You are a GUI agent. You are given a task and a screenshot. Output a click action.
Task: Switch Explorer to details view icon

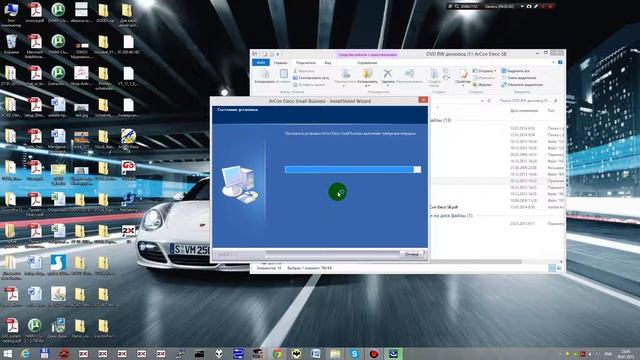click(552, 268)
